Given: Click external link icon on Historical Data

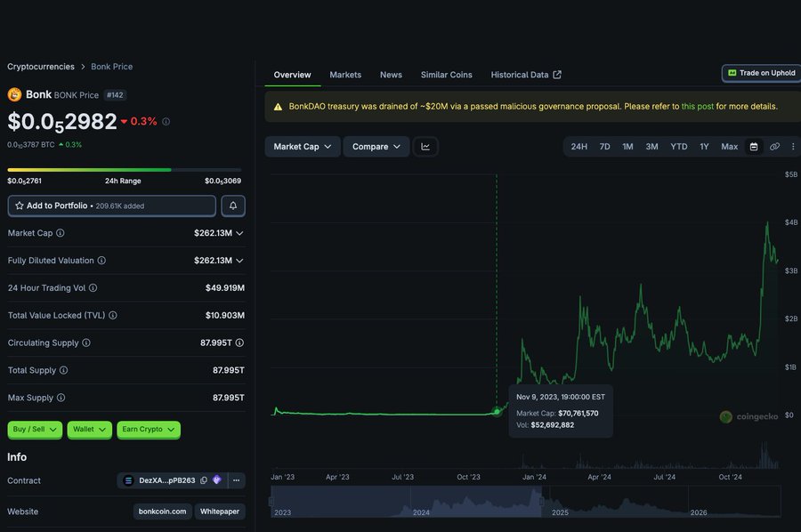Looking at the screenshot, I should click(x=557, y=75).
